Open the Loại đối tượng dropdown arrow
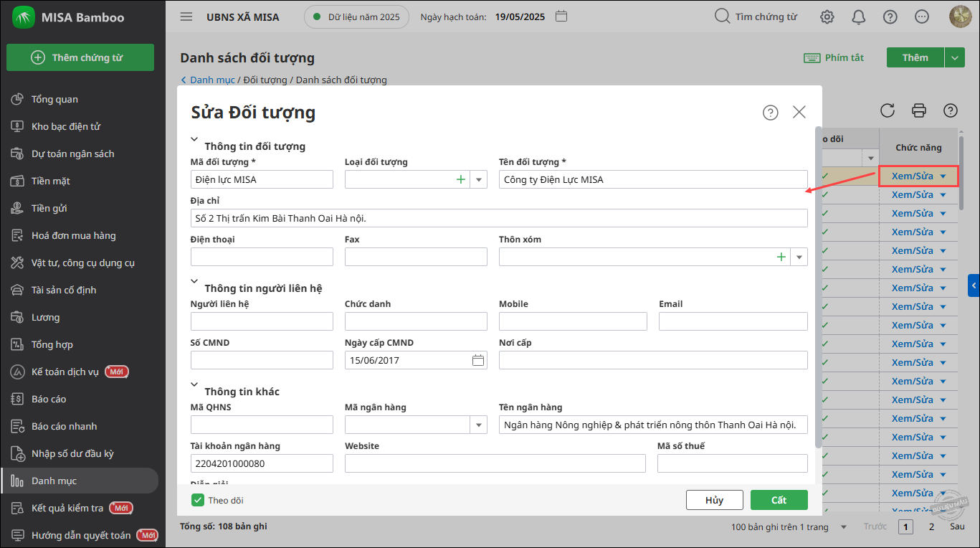The width and height of the screenshot is (980, 548). coord(479,179)
